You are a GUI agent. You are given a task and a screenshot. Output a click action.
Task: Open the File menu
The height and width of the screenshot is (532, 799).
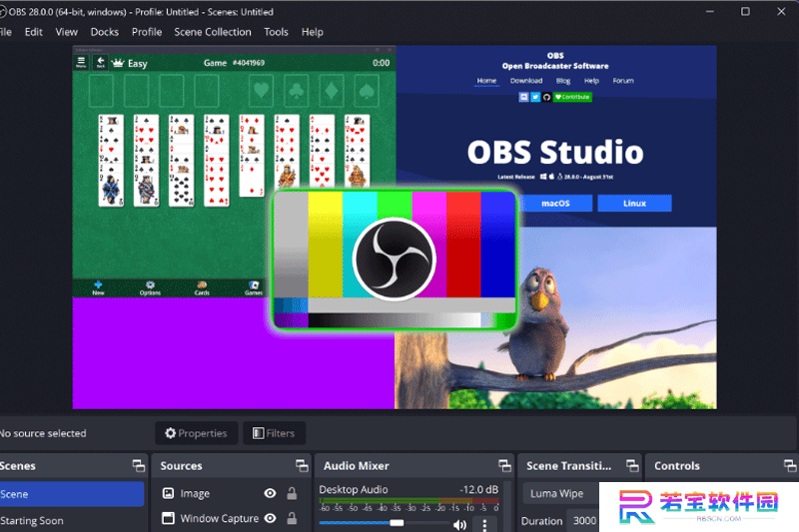coord(6,32)
